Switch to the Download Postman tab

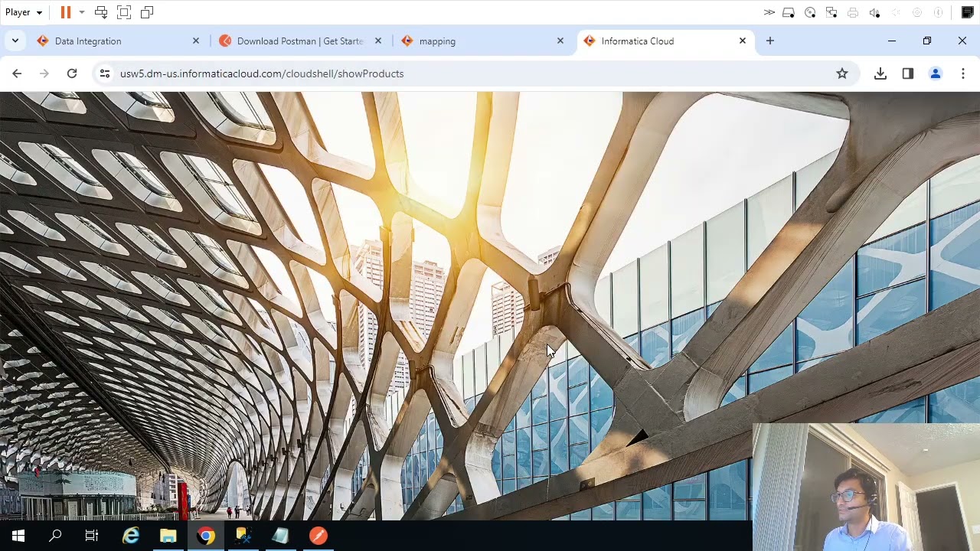coord(301,41)
